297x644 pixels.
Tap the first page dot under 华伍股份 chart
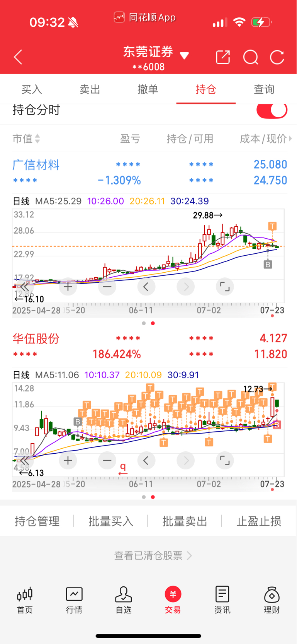(x=144, y=497)
